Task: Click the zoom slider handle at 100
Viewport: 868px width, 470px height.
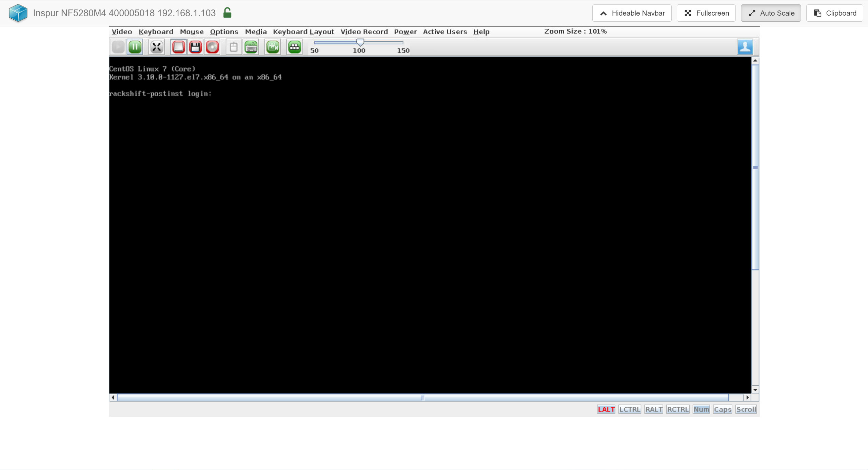Action: coord(360,42)
